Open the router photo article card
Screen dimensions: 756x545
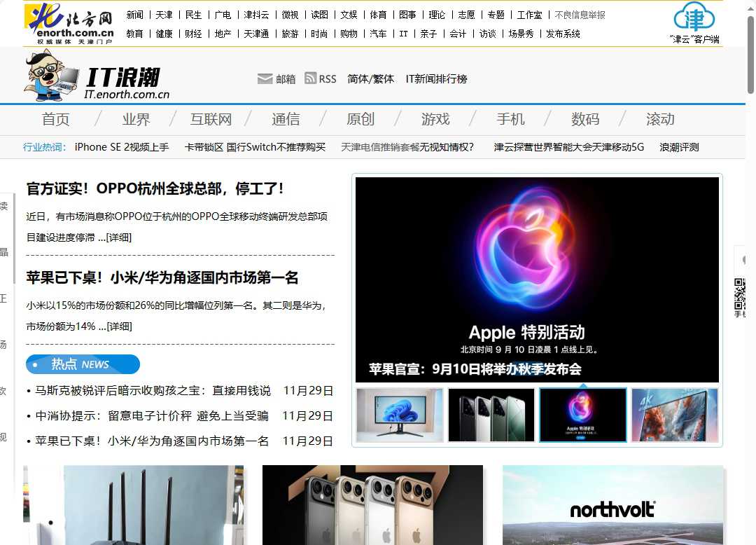click(x=134, y=505)
